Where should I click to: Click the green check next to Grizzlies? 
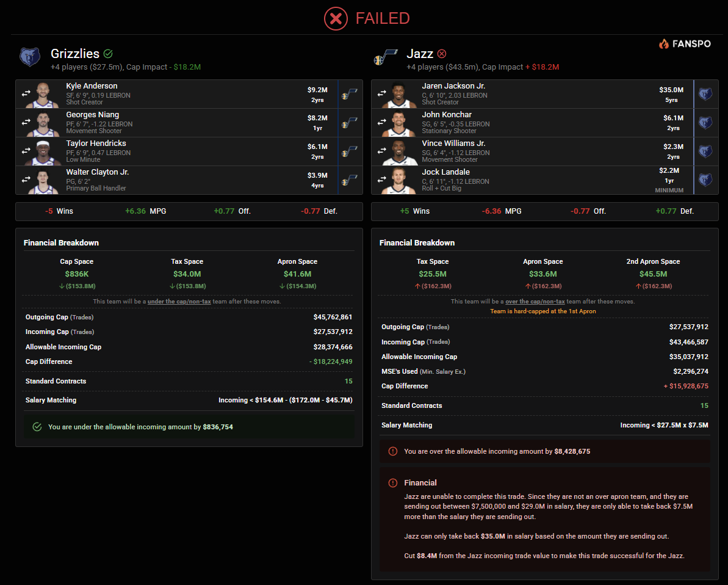[x=108, y=54]
